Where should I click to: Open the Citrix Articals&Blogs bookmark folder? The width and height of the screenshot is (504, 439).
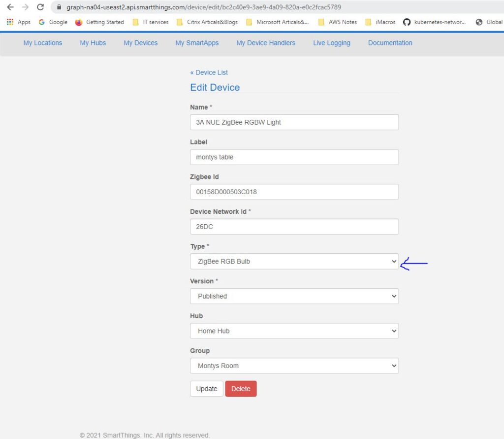click(x=207, y=22)
